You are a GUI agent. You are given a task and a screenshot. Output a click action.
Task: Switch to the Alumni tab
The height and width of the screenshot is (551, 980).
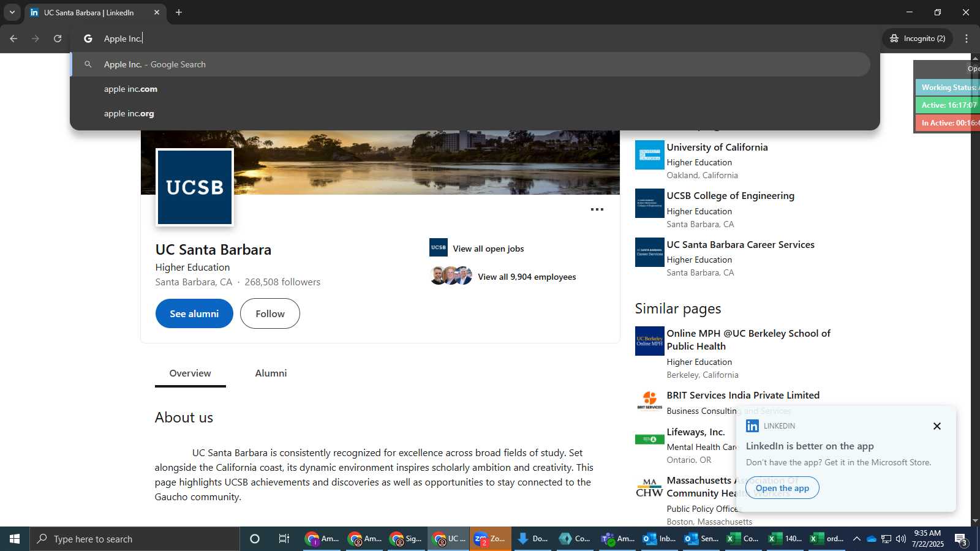pos(271,373)
